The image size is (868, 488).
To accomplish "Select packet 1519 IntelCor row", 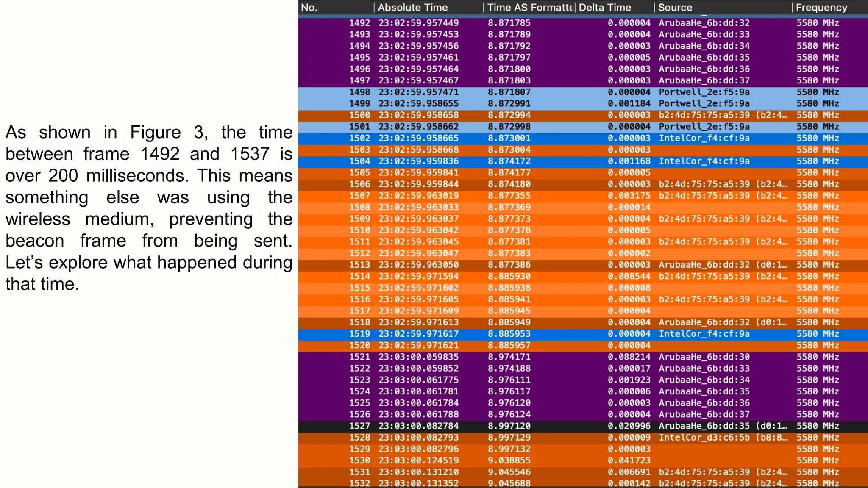I will tap(583, 334).
